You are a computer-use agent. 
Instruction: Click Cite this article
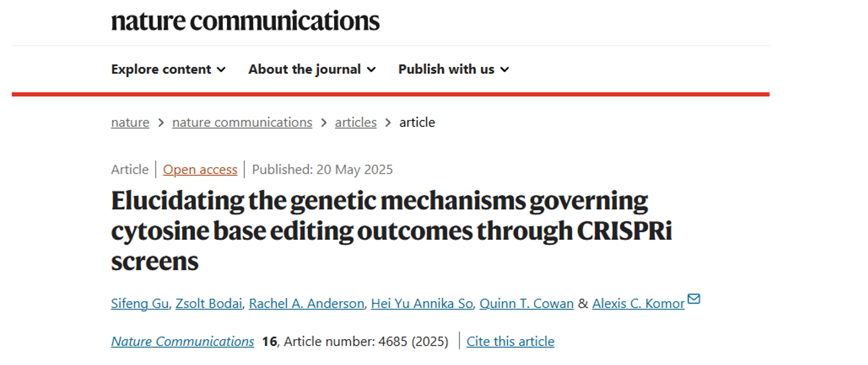click(x=510, y=341)
